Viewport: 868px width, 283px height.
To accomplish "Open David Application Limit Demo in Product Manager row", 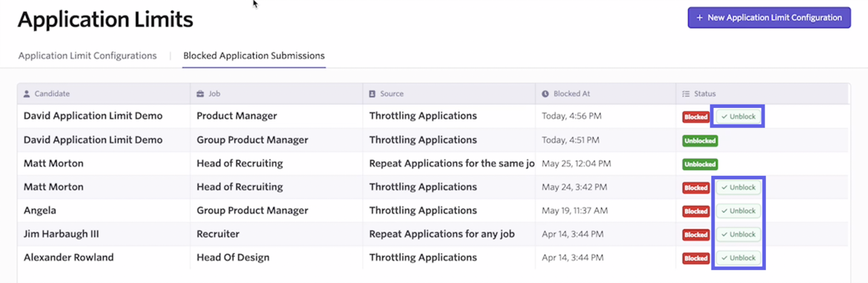I will tap(93, 116).
